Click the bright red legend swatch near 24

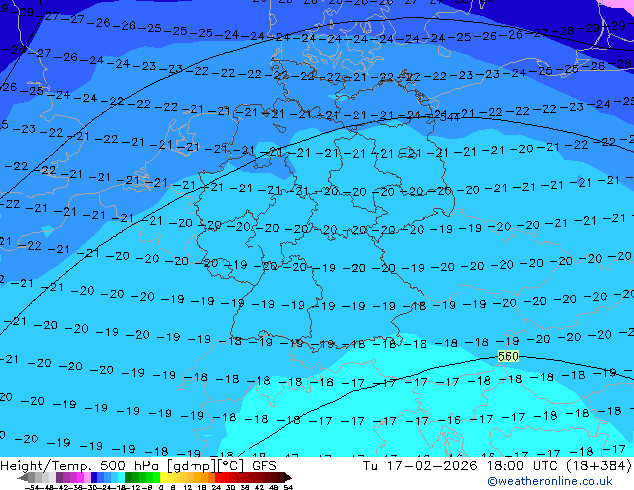click(218, 477)
